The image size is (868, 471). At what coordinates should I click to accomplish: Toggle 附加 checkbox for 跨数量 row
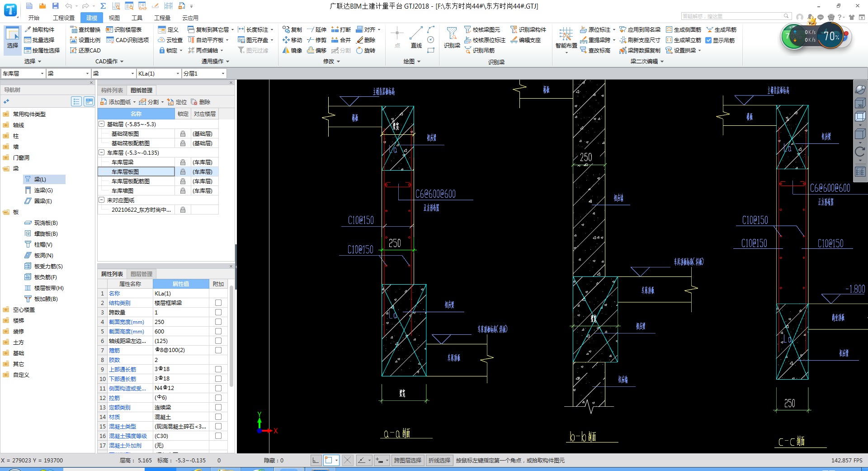(218, 312)
